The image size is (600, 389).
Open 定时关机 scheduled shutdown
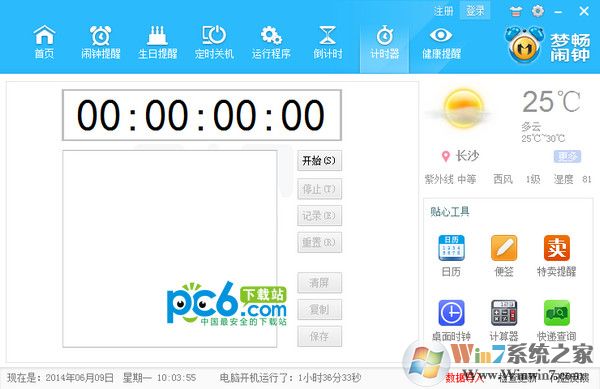(214, 42)
